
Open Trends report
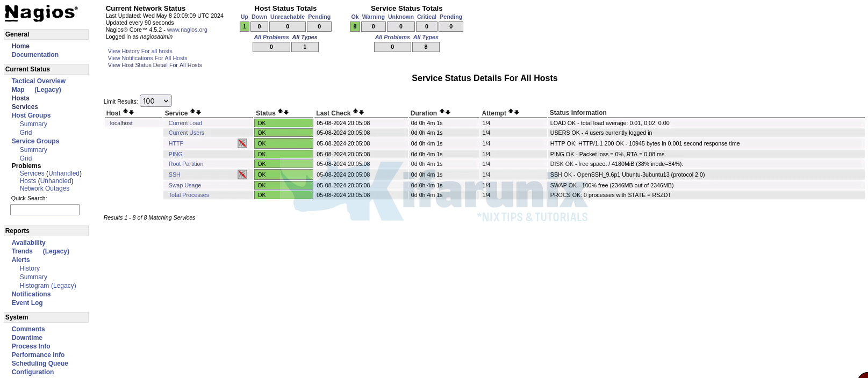(x=22, y=251)
